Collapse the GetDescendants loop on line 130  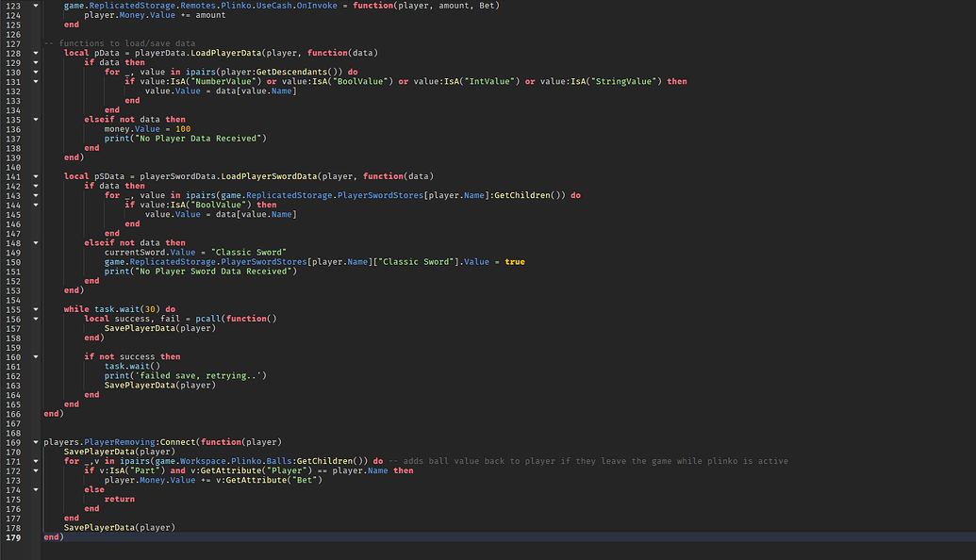pyautogui.click(x=34, y=72)
